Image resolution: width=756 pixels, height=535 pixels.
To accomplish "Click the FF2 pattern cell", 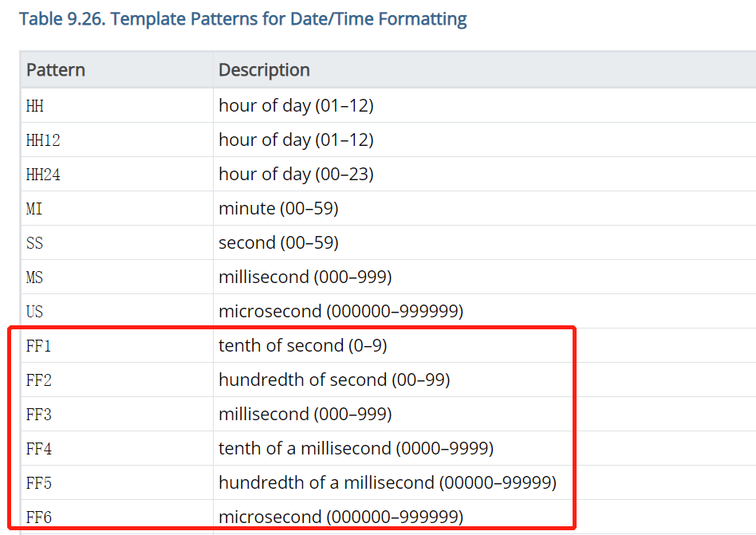I will [39, 380].
